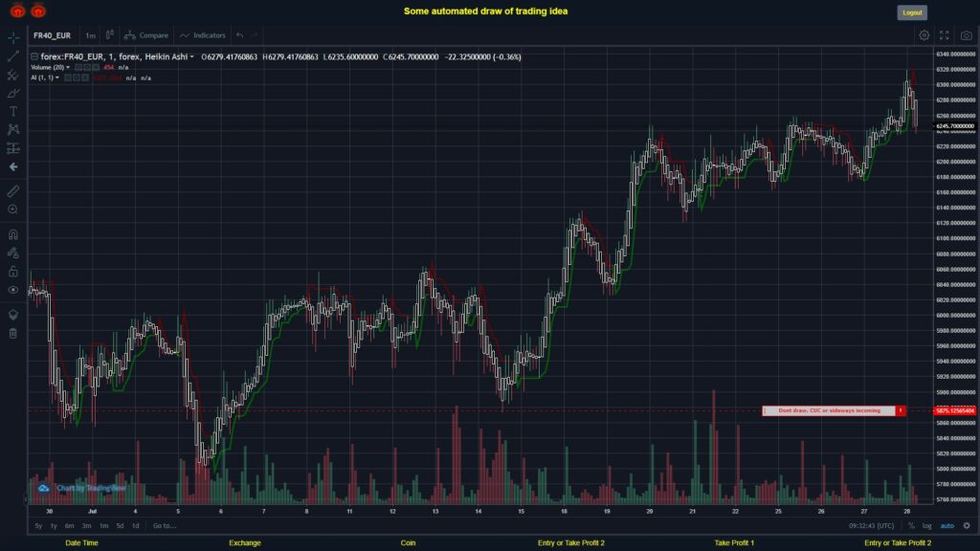Select the ruler measure tool
Image resolution: width=980 pixels, height=551 pixels.
coord(13,191)
